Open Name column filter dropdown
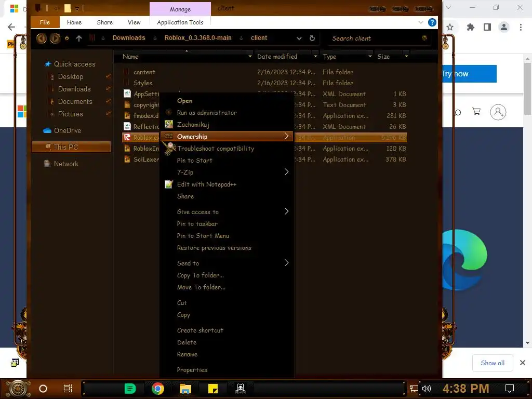Screen dimensions: 532x399 [x=250, y=56]
